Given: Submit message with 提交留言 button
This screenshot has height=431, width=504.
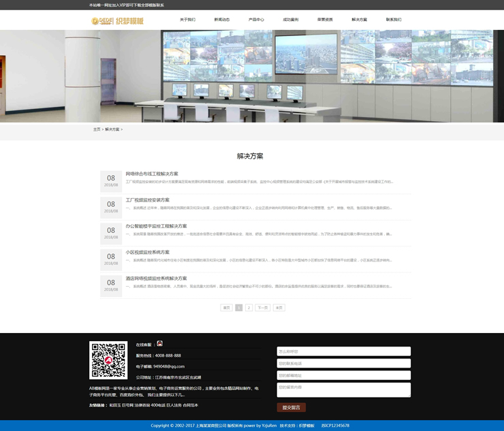Looking at the screenshot, I should 291,407.
